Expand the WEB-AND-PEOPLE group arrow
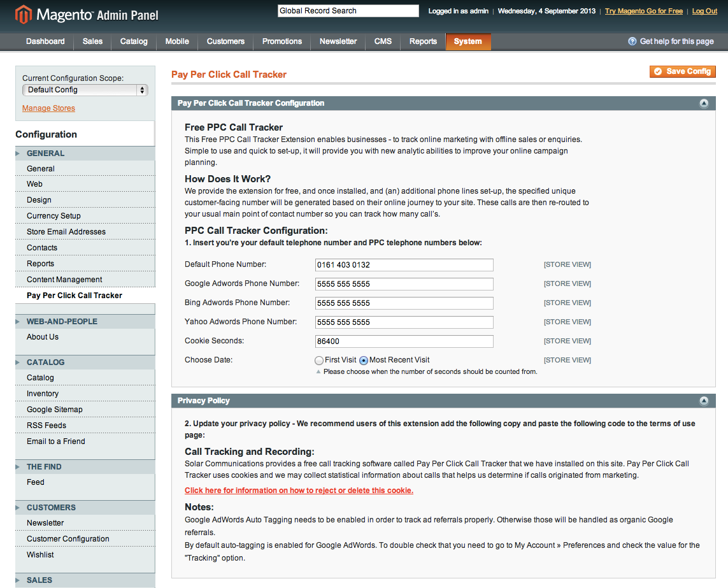 pyautogui.click(x=18, y=322)
